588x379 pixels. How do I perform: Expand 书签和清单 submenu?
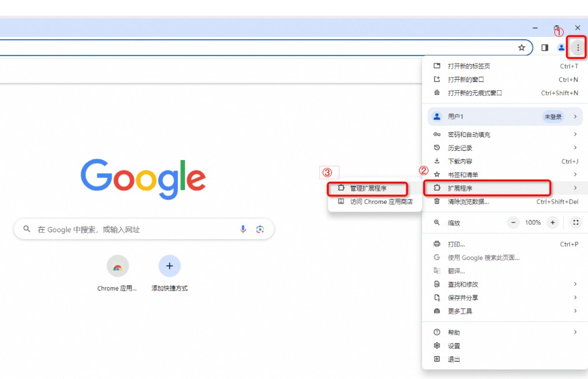pyautogui.click(x=505, y=174)
